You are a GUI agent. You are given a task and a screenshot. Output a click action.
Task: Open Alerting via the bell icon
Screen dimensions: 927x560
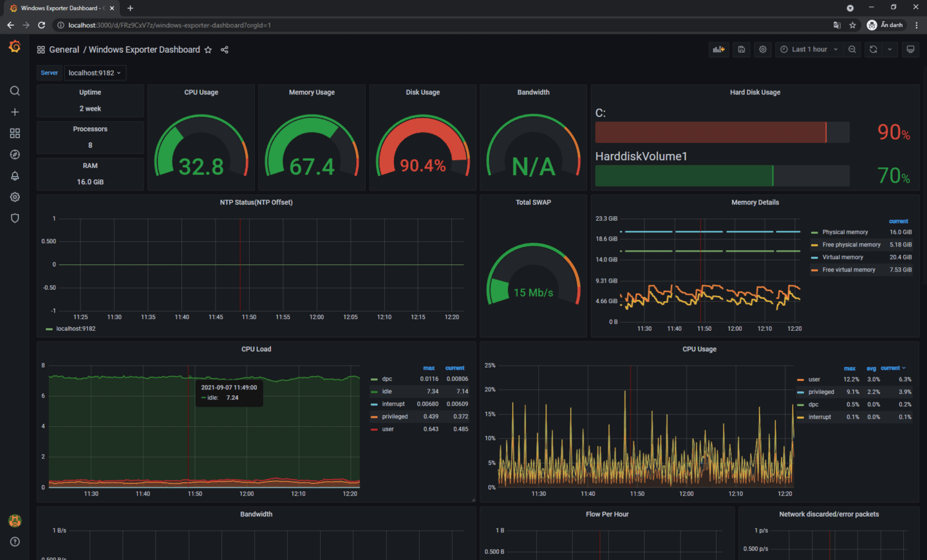tap(15, 175)
